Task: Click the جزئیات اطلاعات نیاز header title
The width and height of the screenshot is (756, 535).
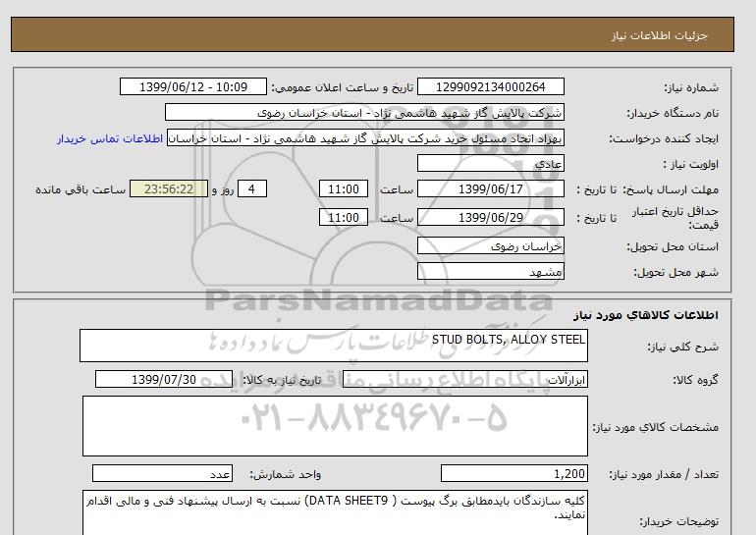Action: pos(659,35)
